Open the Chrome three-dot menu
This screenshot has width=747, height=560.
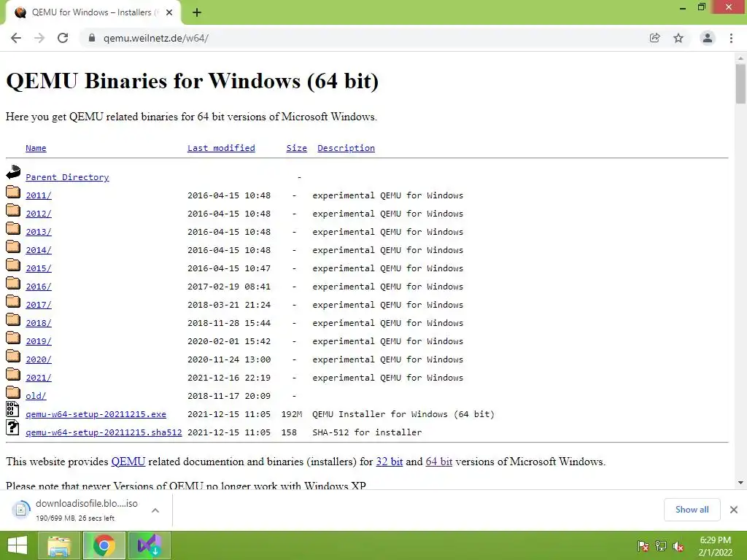coord(731,38)
